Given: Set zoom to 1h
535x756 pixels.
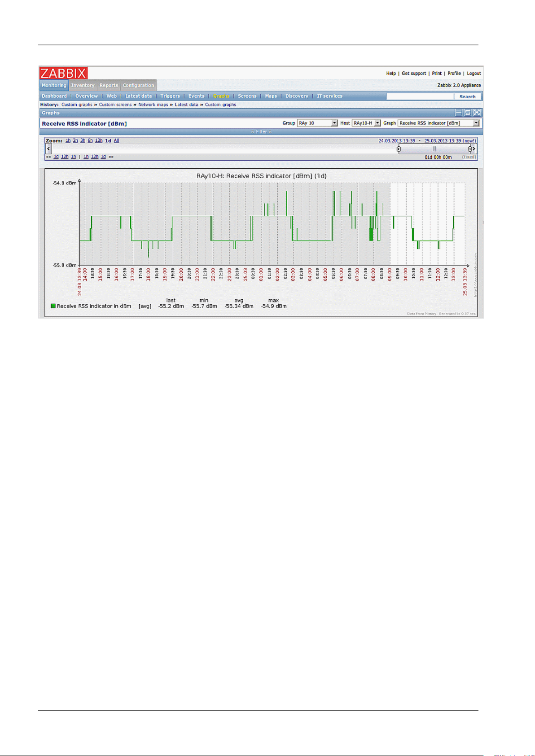Looking at the screenshot, I should click(68, 140).
